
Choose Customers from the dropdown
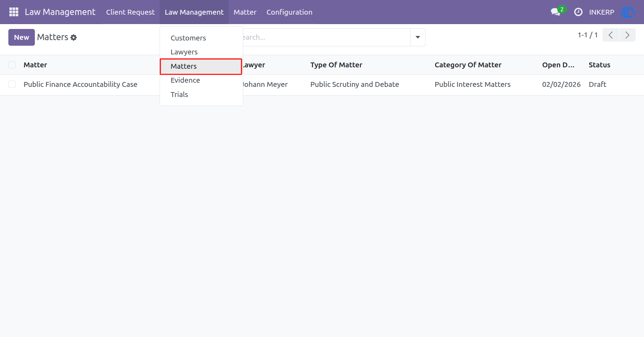click(201, 38)
